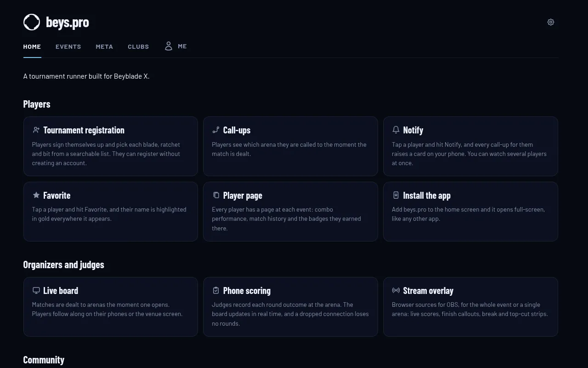Click the Phone scoring clipboard icon
The height and width of the screenshot is (368, 588).
pos(216,290)
